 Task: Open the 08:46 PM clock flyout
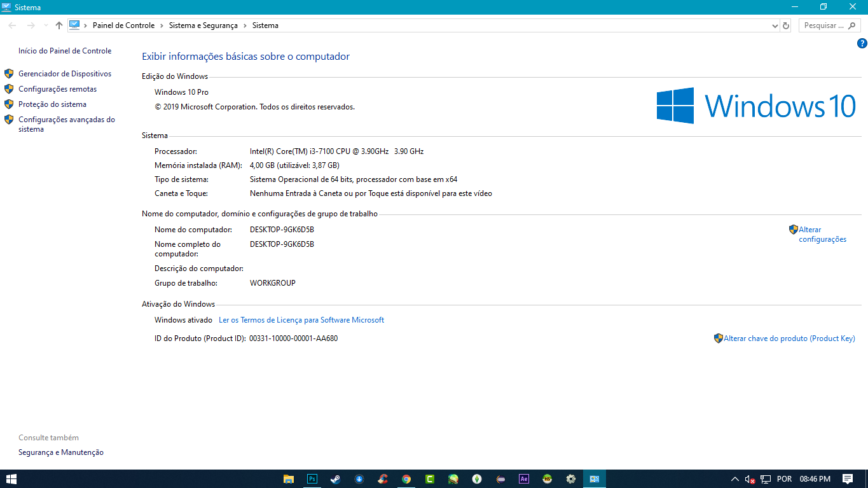(x=815, y=479)
